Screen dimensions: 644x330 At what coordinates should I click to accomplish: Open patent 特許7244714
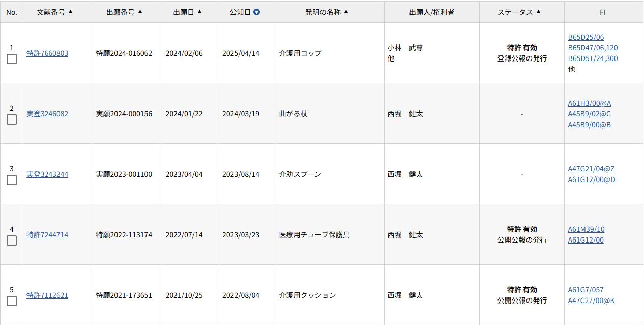(x=47, y=235)
